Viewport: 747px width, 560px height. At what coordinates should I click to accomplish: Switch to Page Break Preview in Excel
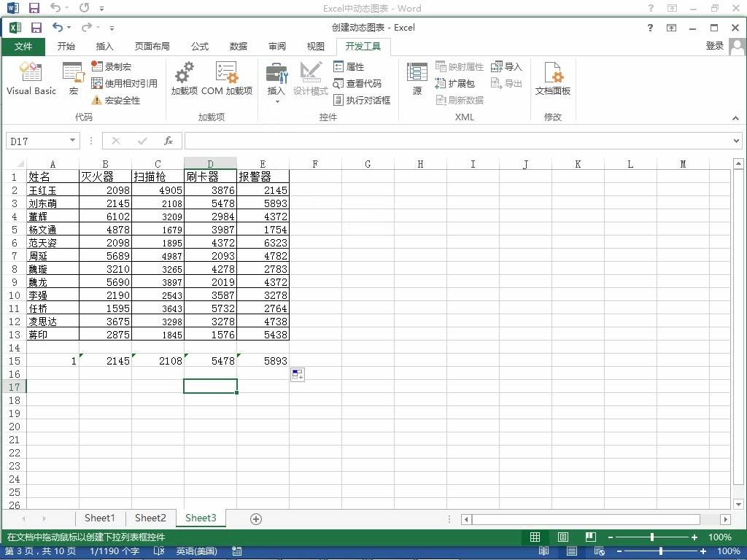591,537
